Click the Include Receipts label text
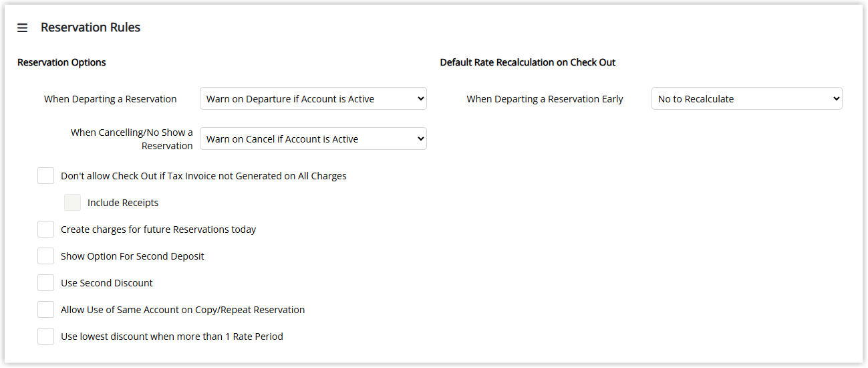The height and width of the screenshot is (368, 868). coord(123,203)
